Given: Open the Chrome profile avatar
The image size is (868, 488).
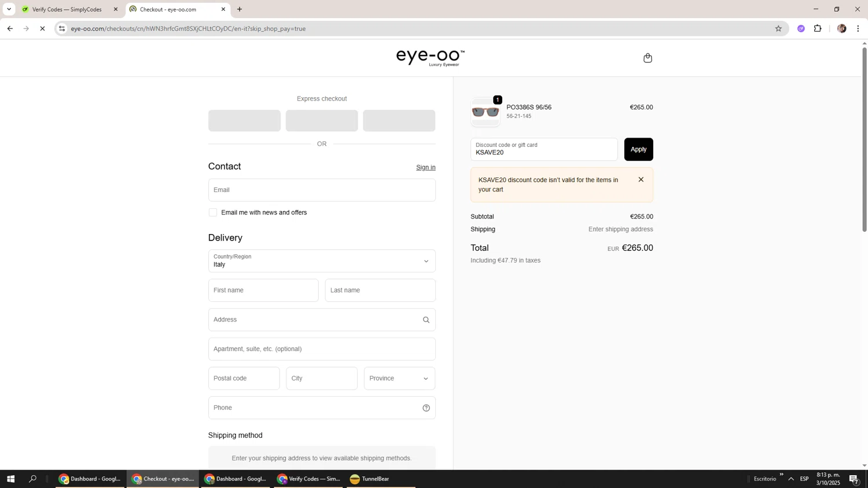Looking at the screenshot, I should coord(841,28).
